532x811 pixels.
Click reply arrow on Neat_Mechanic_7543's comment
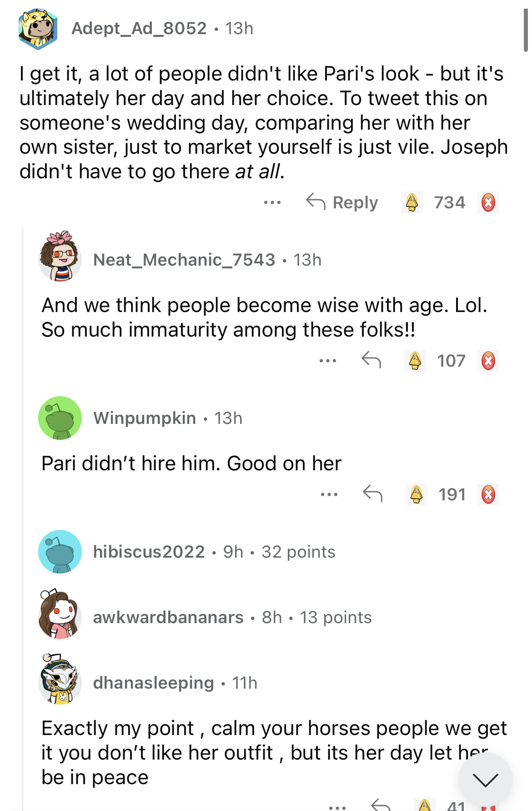(x=371, y=360)
